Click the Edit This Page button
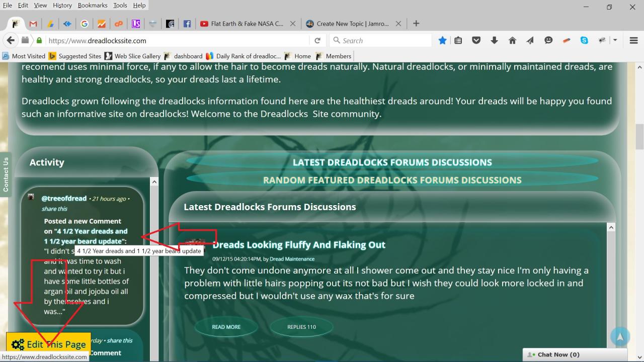Screen dimensions: 644x362 point(48,344)
